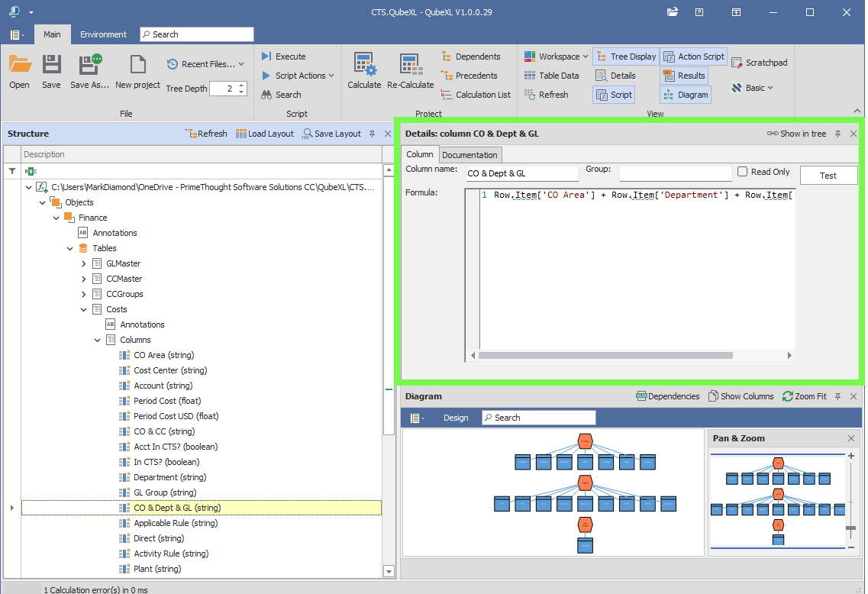Open the Calculation List
The height and width of the screenshot is (594, 868).
coord(476,95)
